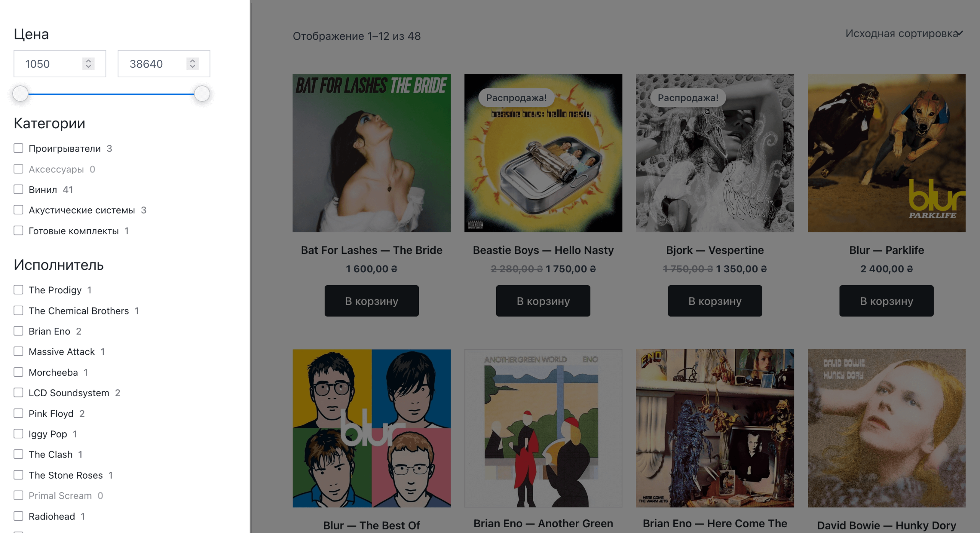Image resolution: width=980 pixels, height=533 pixels.
Task: Toggle the Radiohead artist checkbox
Action: point(18,516)
